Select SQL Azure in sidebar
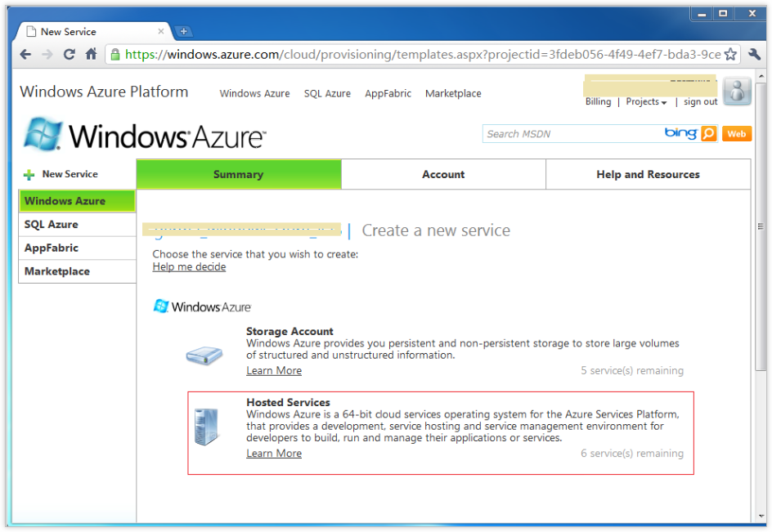 click(x=78, y=225)
